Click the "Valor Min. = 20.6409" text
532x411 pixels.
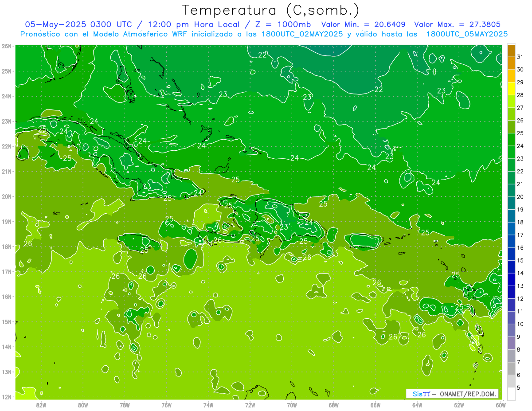tap(364, 24)
